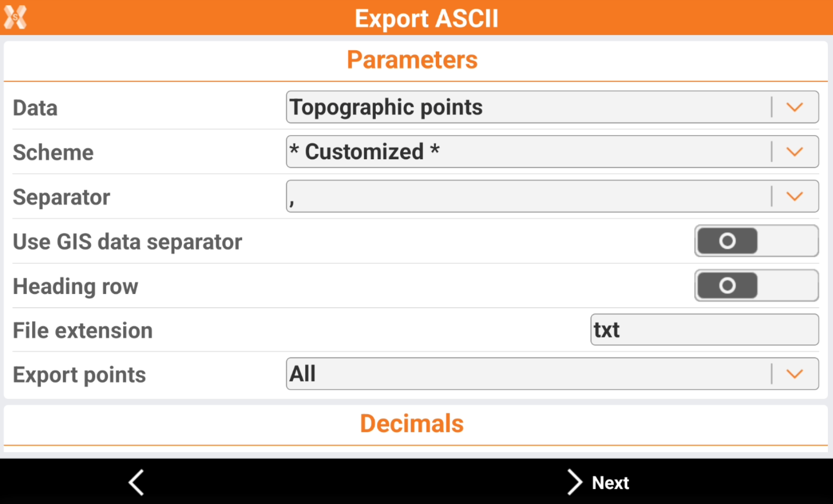Click the txt file extension field

(704, 330)
